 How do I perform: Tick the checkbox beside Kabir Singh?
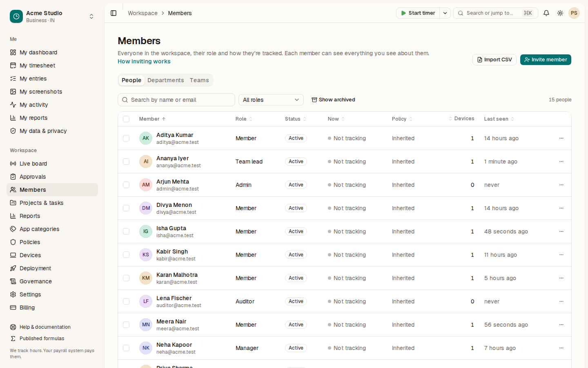coord(126,255)
